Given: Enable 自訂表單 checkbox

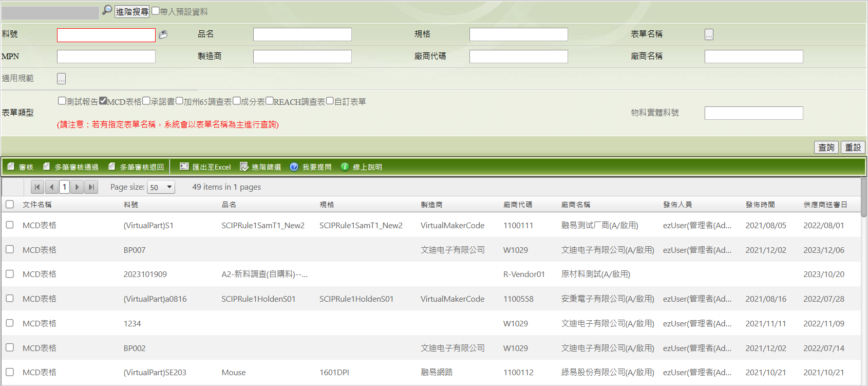Looking at the screenshot, I should coord(330,101).
